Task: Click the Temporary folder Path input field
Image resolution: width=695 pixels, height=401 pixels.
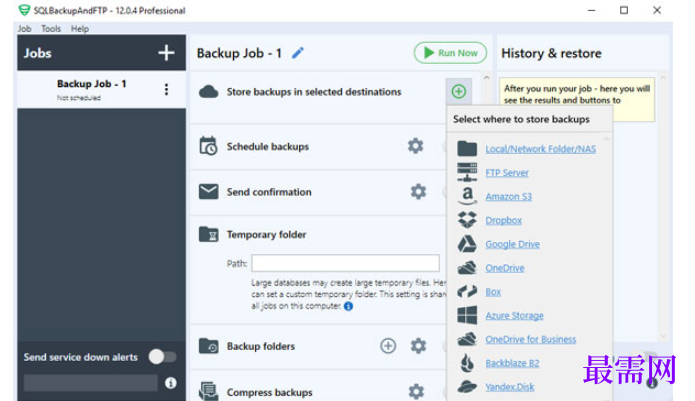Action: pyautogui.click(x=345, y=263)
